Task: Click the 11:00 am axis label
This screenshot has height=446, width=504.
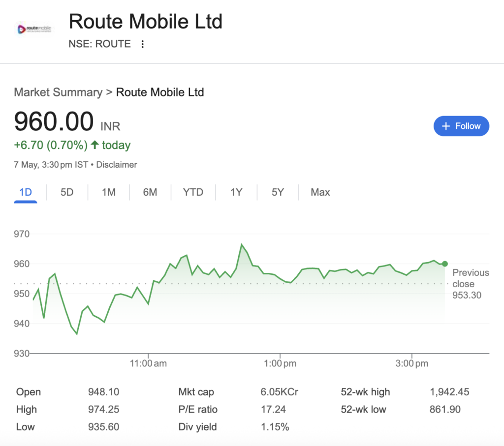Action: click(148, 363)
